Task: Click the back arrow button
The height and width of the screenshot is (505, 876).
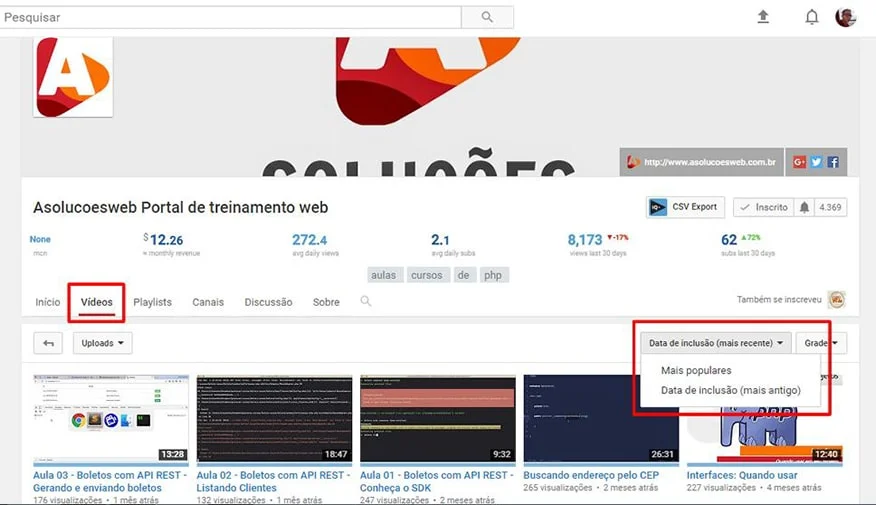Action: pyautogui.click(x=48, y=343)
